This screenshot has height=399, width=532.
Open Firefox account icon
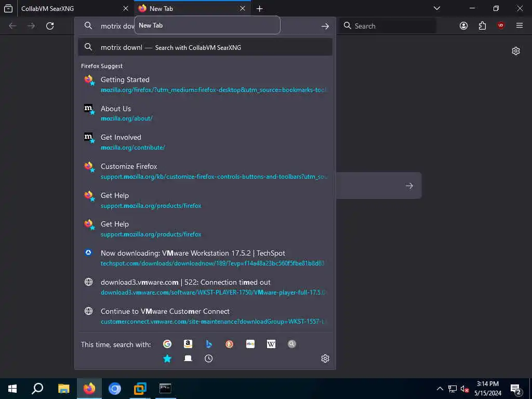(x=463, y=26)
